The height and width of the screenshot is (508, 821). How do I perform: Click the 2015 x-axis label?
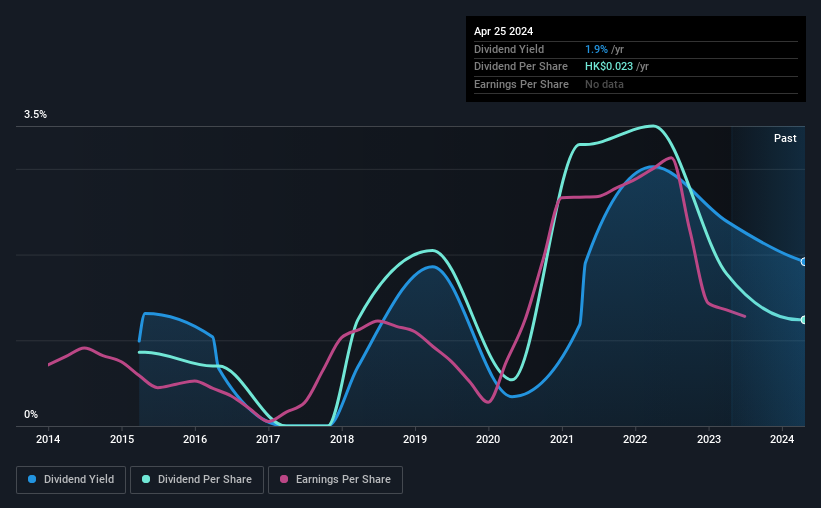point(121,439)
